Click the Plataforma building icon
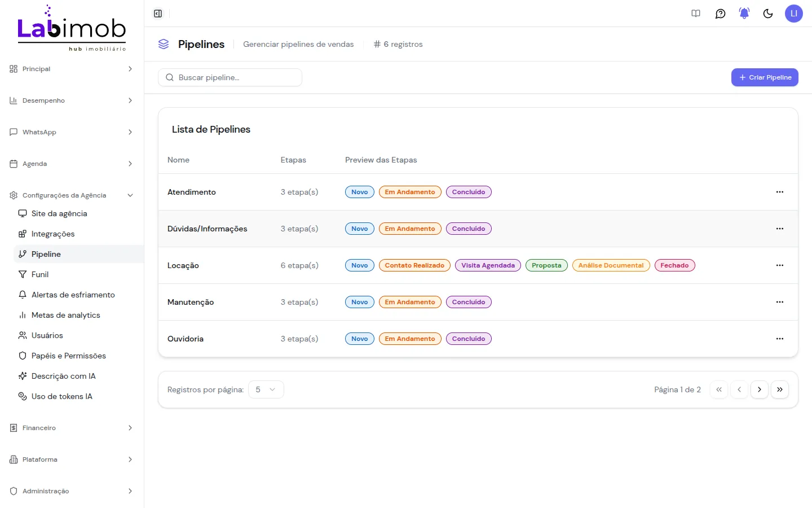This screenshot has height=508, width=812. (14, 459)
